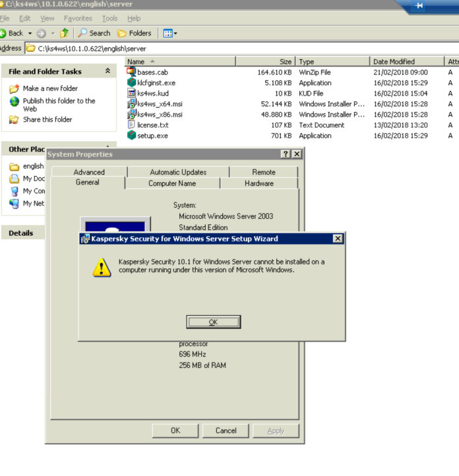This screenshot has height=476, width=459.
Task: Sort files by Date Modified column
Action: [394, 61]
